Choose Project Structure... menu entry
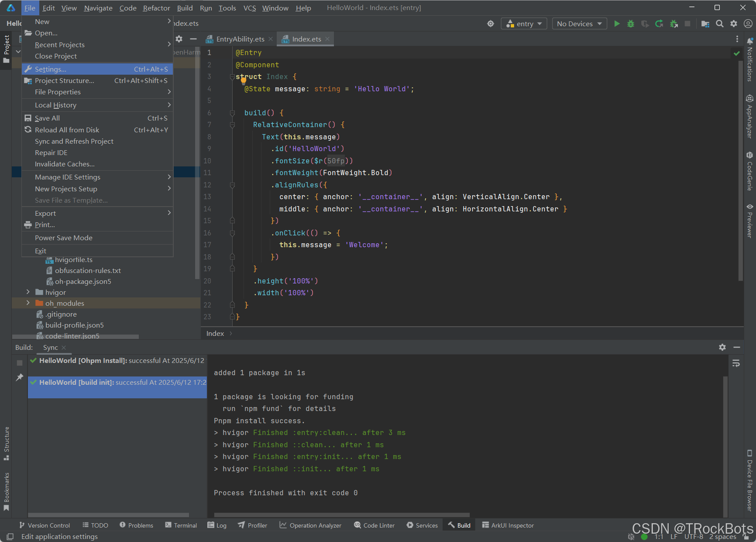The width and height of the screenshot is (756, 542). click(x=97, y=80)
